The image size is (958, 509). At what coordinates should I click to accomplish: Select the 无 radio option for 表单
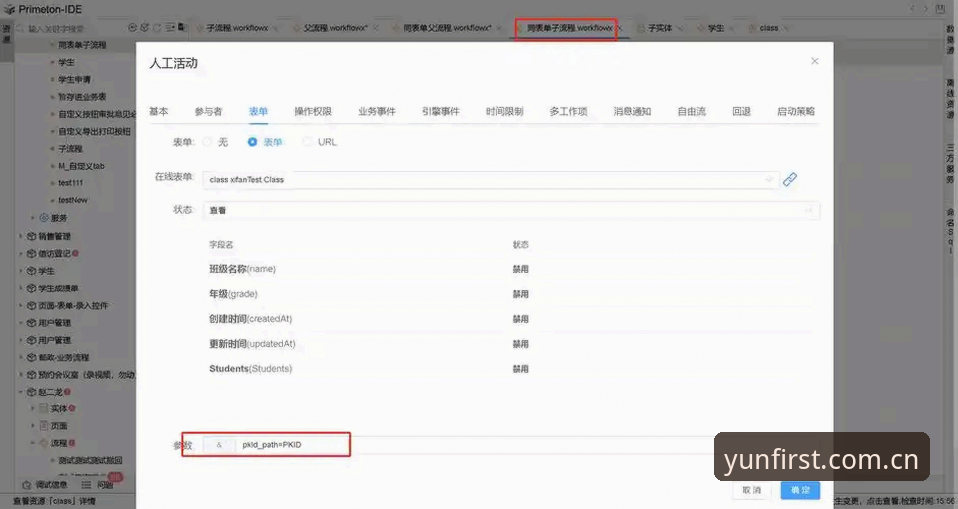click(x=207, y=142)
